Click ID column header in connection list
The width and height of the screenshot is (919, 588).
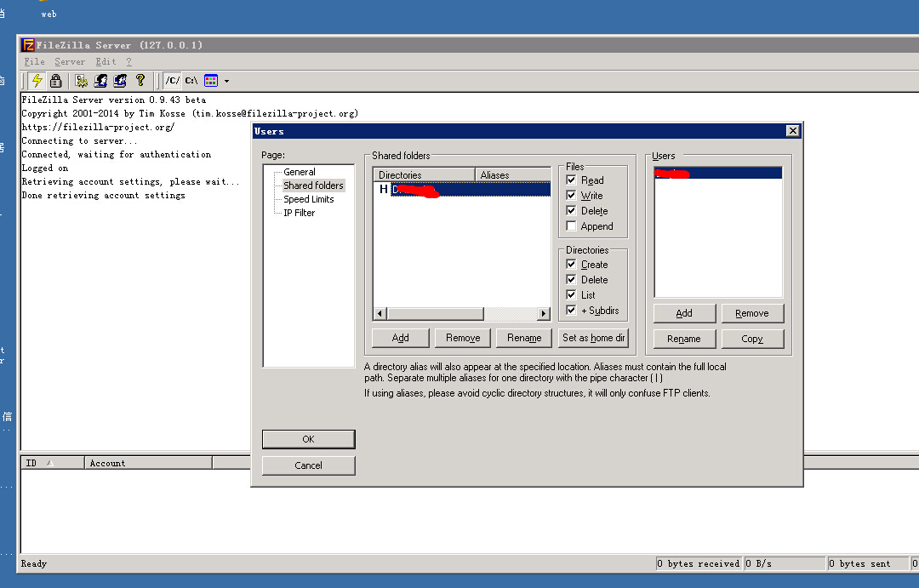coord(53,463)
